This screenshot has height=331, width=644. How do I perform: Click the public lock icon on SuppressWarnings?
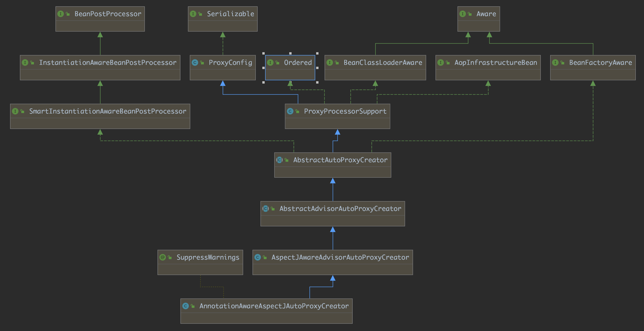170,258
